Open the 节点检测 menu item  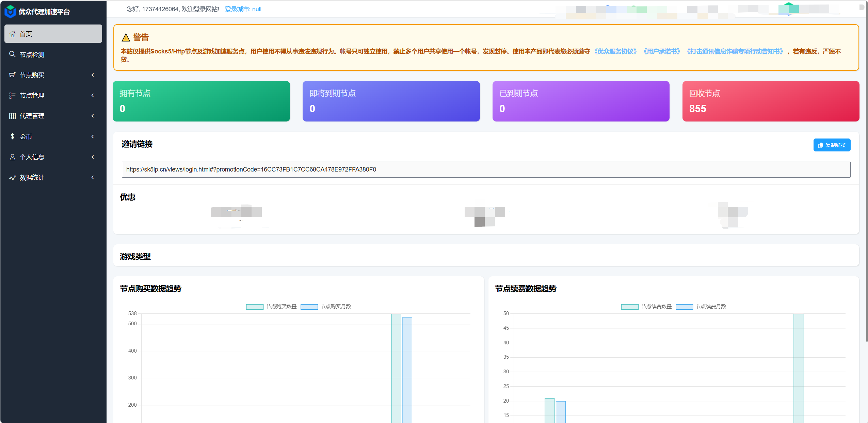(x=53, y=54)
